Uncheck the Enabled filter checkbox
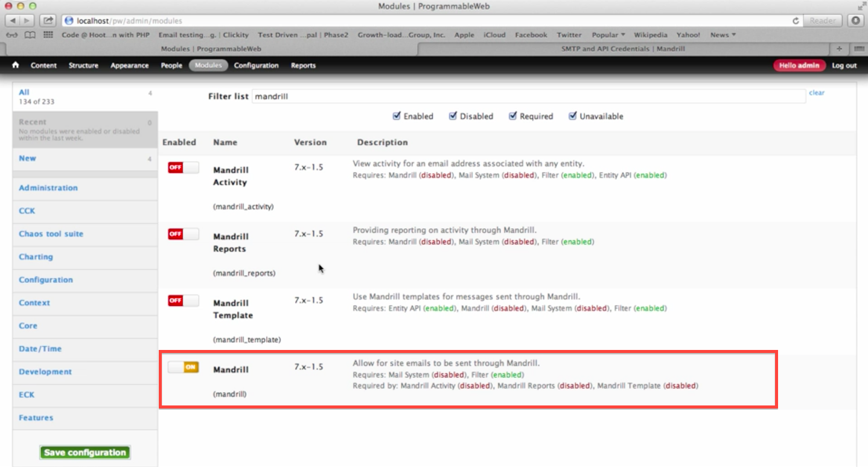Viewport: 868px width, 467px height. (x=397, y=116)
